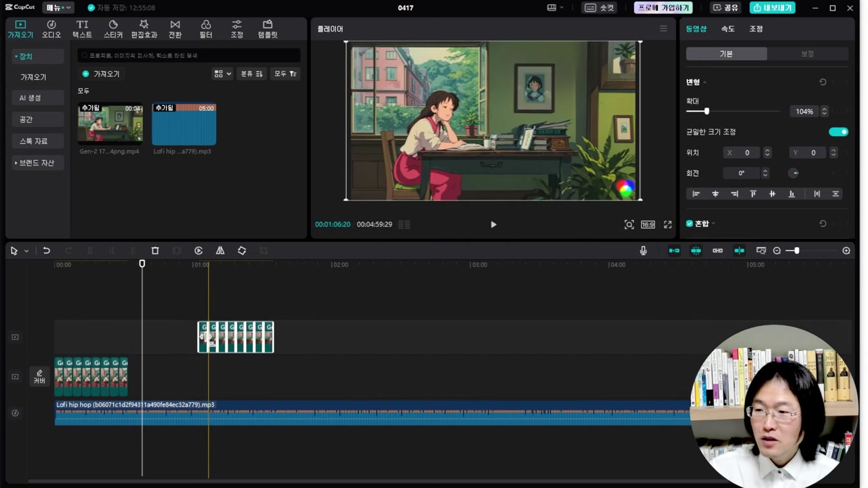This screenshot has width=868, height=488.
Task: Open the player hamburger menu
Action: [663, 29]
